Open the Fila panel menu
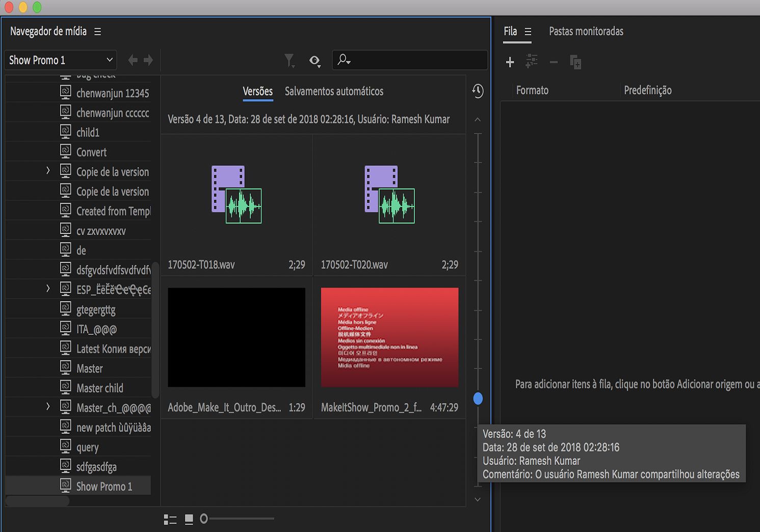 click(x=528, y=32)
